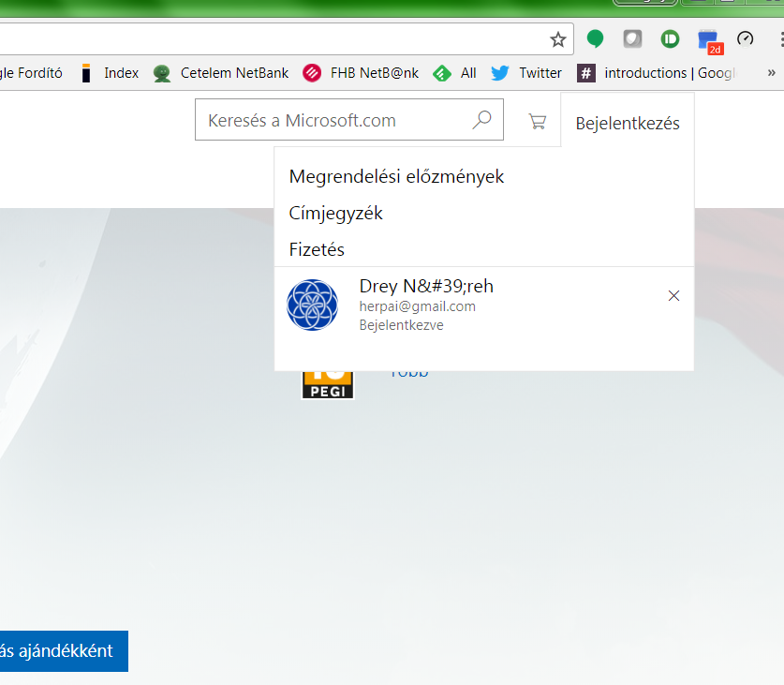Click the blue ajándékként gift button
The width and height of the screenshot is (784, 685).
click(64, 651)
